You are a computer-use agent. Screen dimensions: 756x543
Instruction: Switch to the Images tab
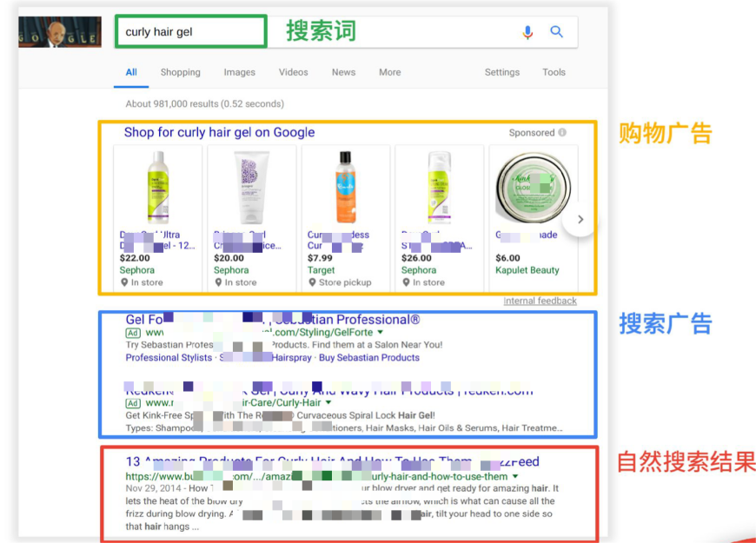pos(239,72)
